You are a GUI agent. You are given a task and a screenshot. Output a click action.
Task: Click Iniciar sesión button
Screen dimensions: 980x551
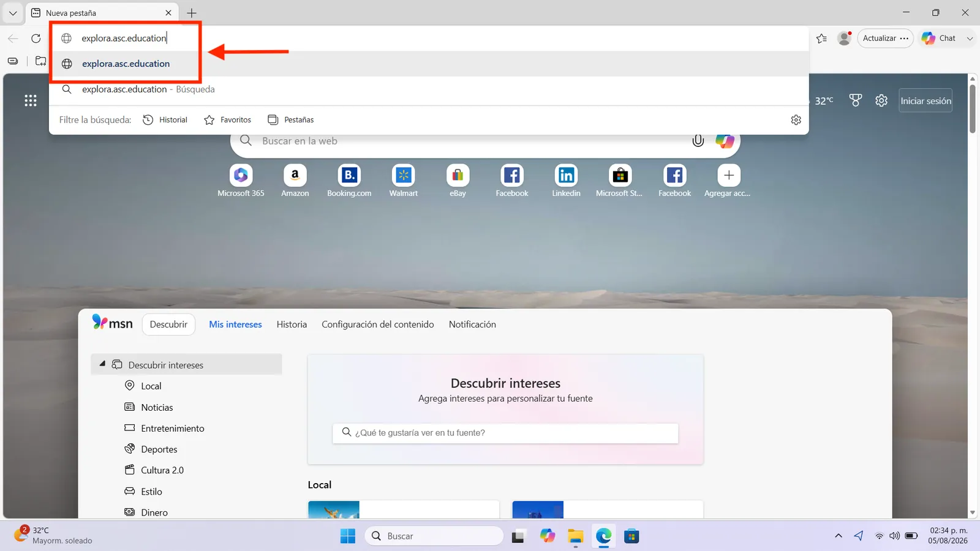[x=925, y=101]
